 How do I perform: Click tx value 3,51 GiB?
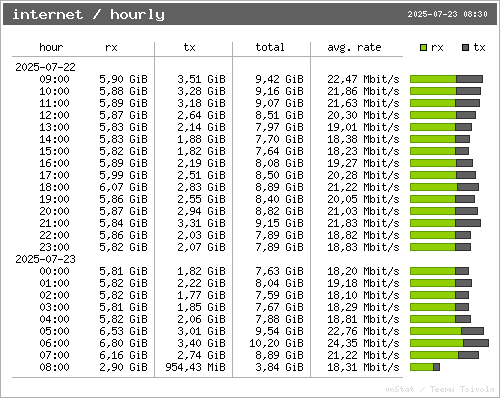pos(201,79)
